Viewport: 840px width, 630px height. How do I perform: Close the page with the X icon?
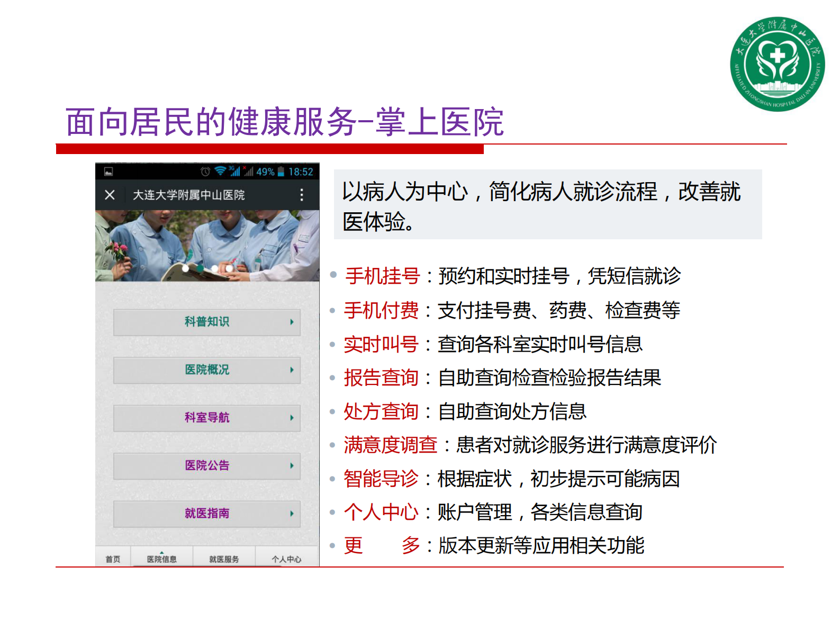point(110,195)
